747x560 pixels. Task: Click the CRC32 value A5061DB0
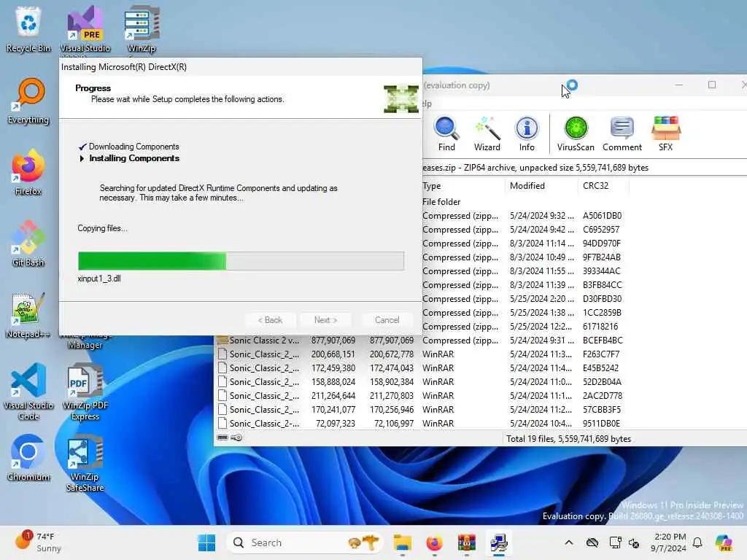click(602, 216)
